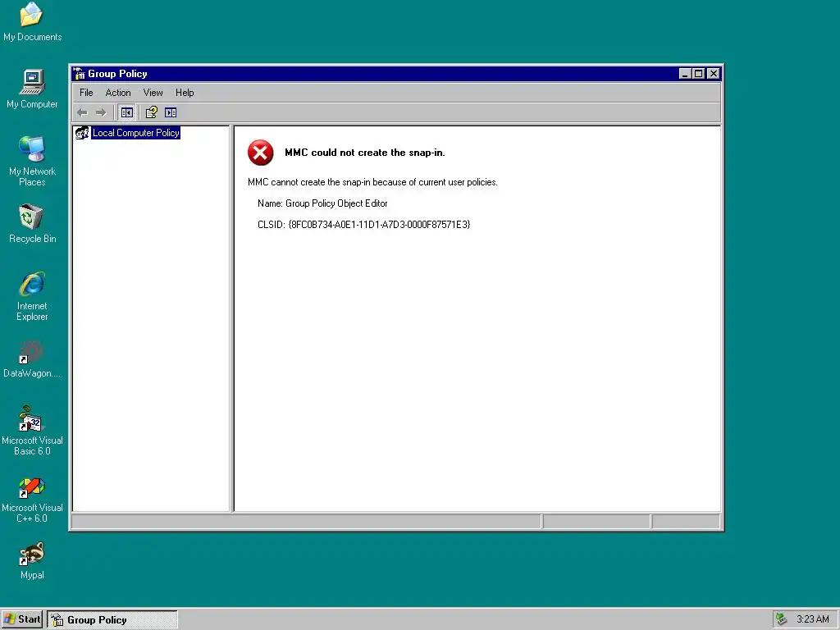Click the CLSID value text
The width and height of the screenshot is (840, 630).
click(x=379, y=225)
